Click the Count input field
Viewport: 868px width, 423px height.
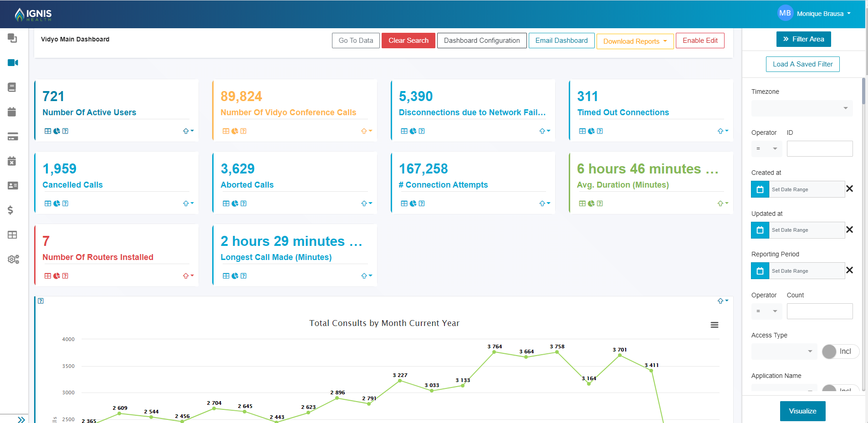point(819,311)
